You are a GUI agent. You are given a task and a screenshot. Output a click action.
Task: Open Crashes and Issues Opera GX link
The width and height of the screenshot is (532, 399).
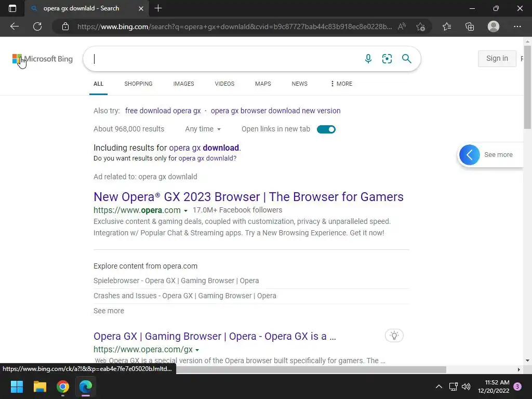[x=185, y=296]
